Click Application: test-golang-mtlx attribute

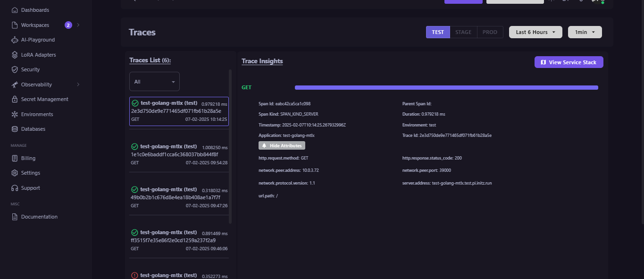click(x=286, y=135)
